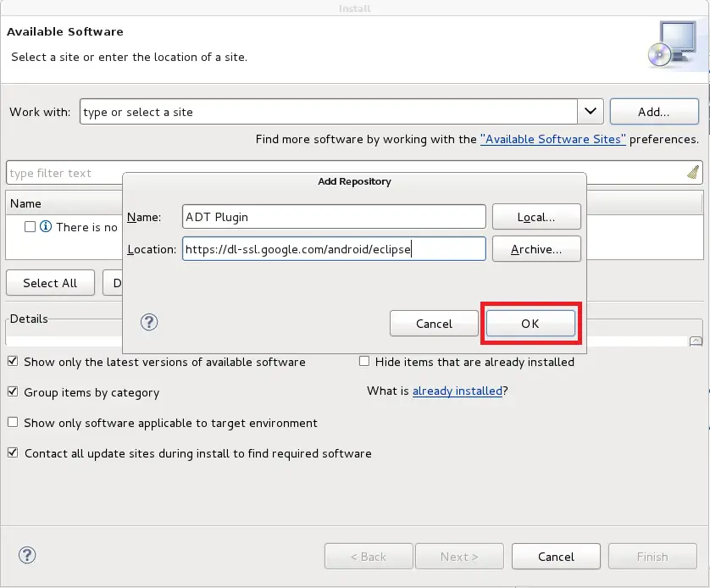Click the Local... button
The height and width of the screenshot is (588, 710).
[536, 217]
